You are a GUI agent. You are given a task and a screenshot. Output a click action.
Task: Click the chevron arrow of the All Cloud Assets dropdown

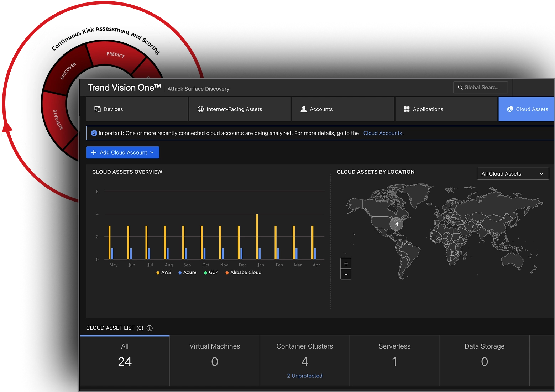541,174
